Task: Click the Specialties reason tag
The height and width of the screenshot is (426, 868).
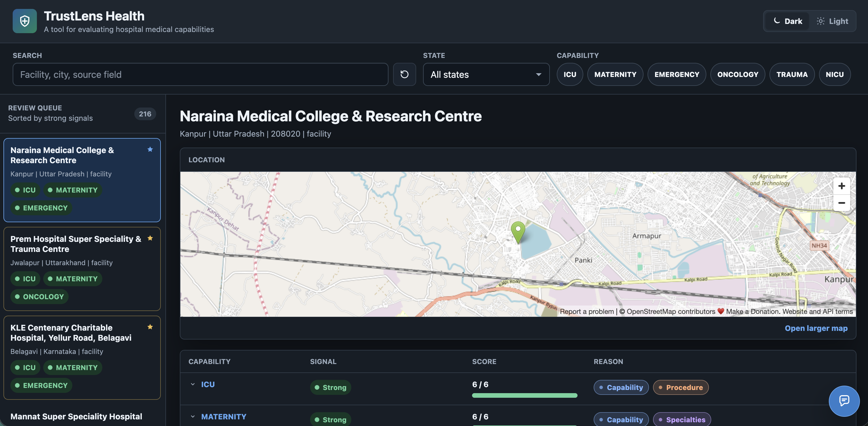Action: pyautogui.click(x=682, y=420)
